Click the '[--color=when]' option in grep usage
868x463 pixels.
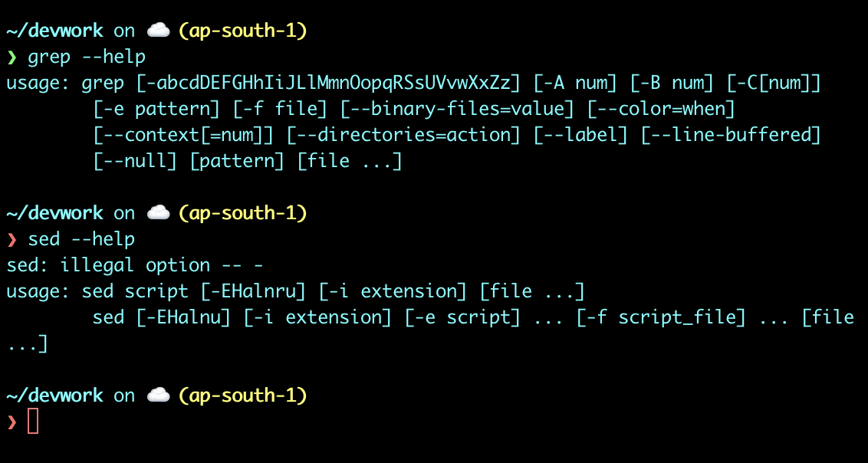tap(660, 109)
